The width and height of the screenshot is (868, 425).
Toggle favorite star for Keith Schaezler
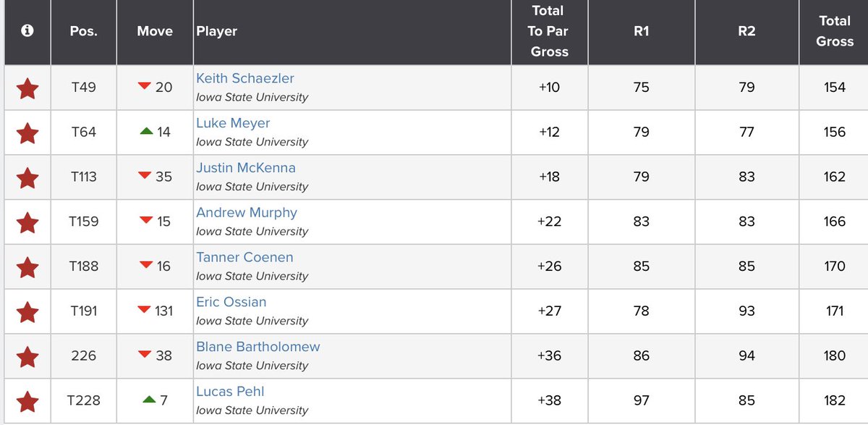tap(27, 89)
